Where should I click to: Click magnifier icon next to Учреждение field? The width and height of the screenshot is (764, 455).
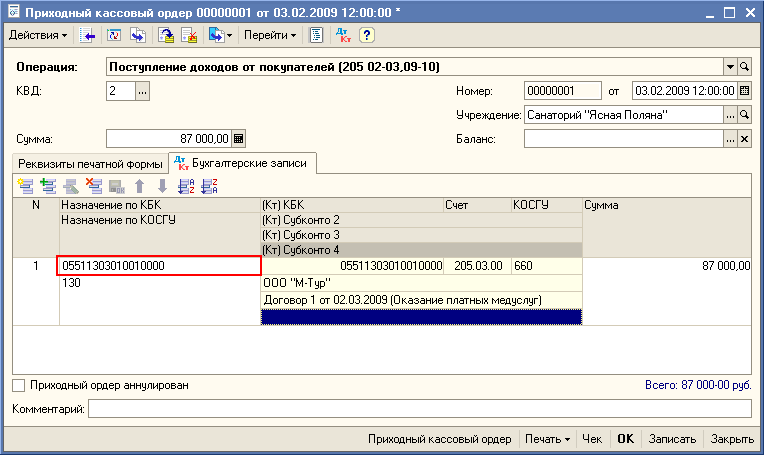744,115
